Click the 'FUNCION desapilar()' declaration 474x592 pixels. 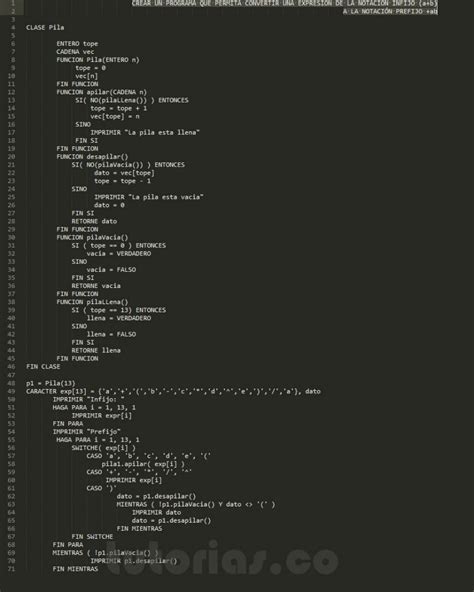(92, 157)
